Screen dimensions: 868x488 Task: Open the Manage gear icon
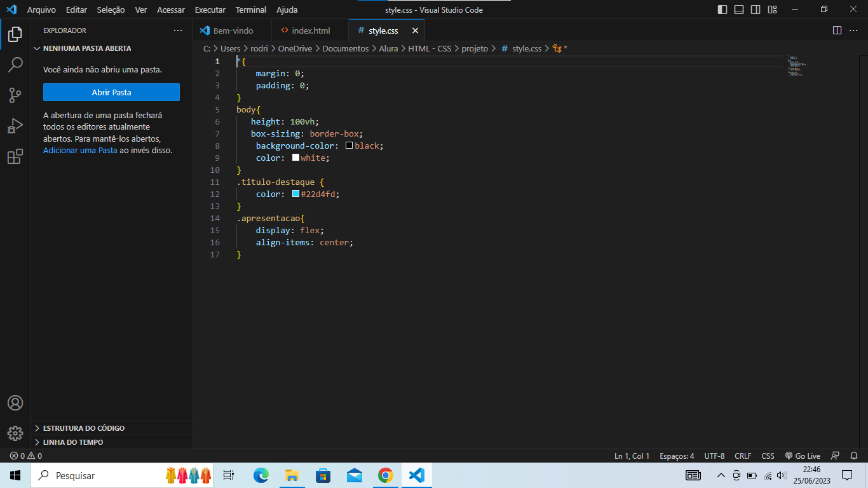pos(15,433)
